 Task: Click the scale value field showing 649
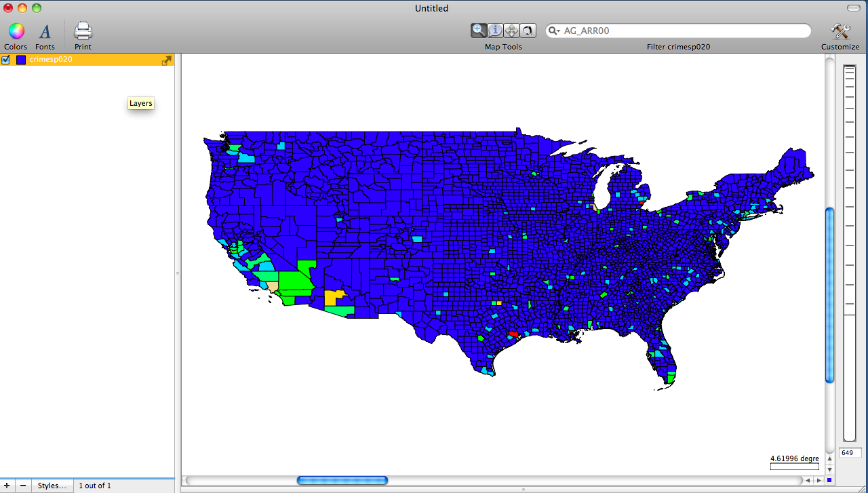pos(850,452)
